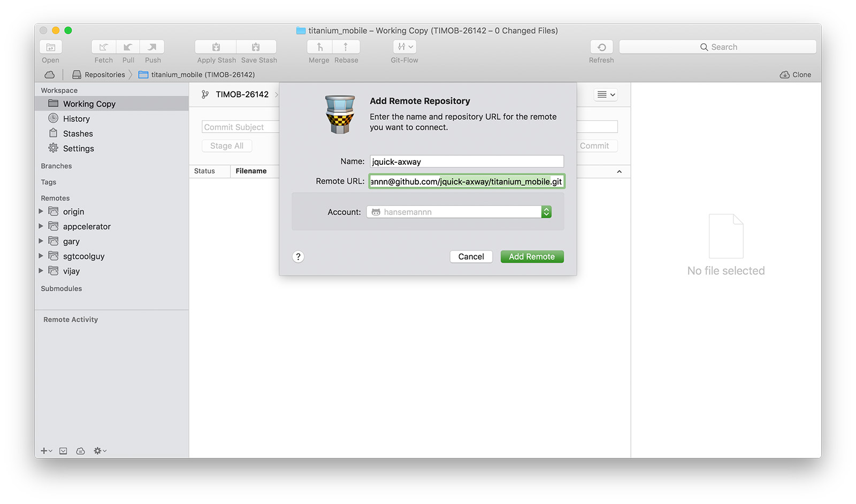Click the titanium_mobile (TIMOB-26142) breadcrumb
Image resolution: width=856 pixels, height=504 pixels.
(x=197, y=75)
